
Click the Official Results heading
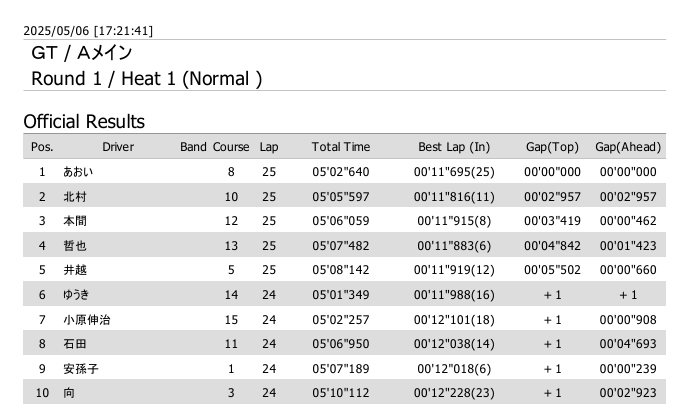[84, 122]
